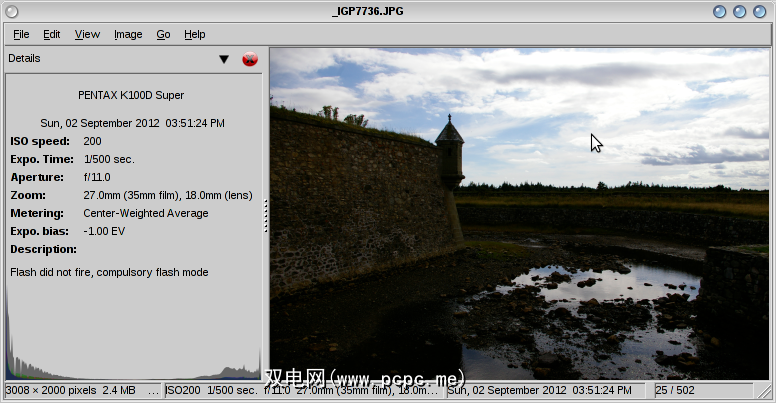The height and width of the screenshot is (403, 776).
Task: Click the Aperture label
Action: [x=37, y=177]
